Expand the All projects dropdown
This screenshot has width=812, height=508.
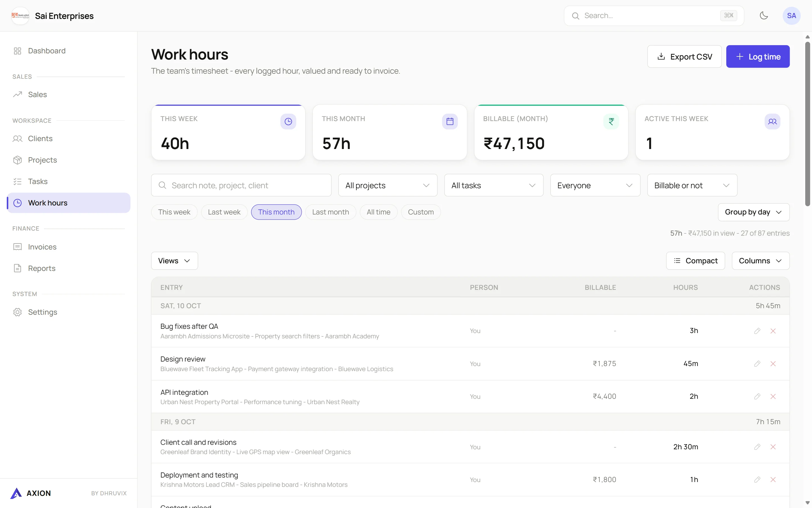pyautogui.click(x=388, y=185)
